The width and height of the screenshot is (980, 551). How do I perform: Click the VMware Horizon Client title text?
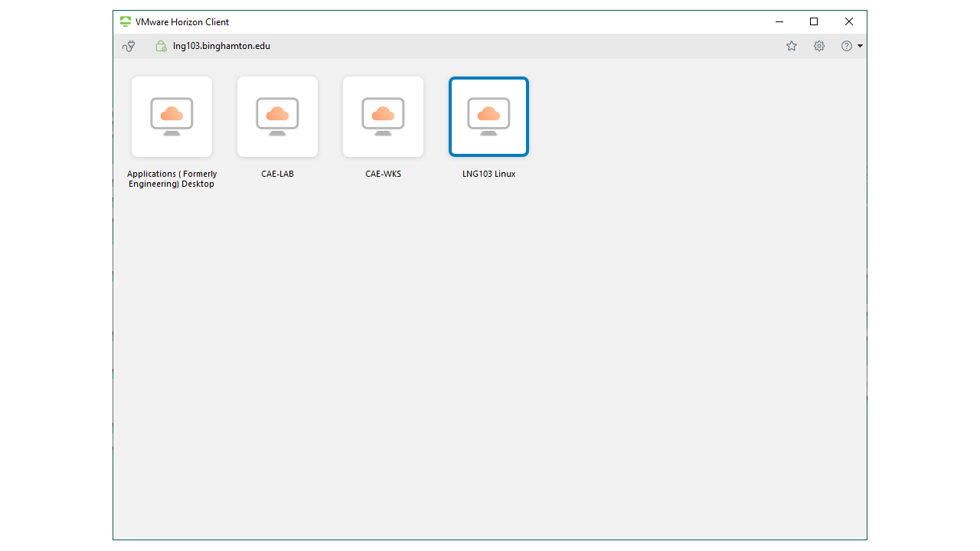[x=182, y=22]
